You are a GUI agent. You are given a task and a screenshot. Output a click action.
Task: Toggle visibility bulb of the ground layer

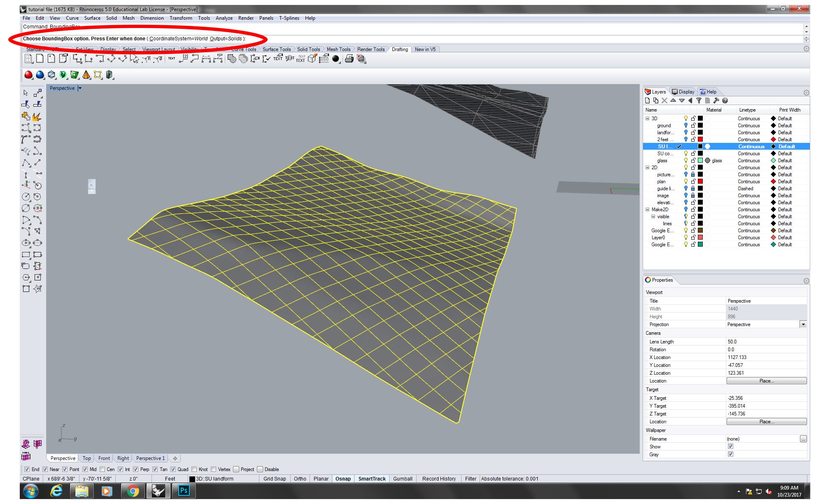[x=685, y=126]
